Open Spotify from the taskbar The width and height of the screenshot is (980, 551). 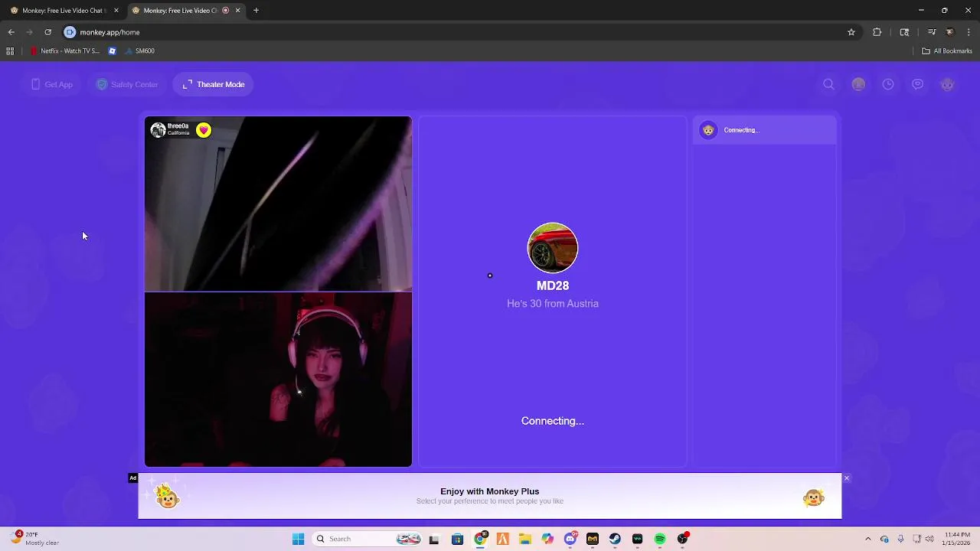point(660,539)
